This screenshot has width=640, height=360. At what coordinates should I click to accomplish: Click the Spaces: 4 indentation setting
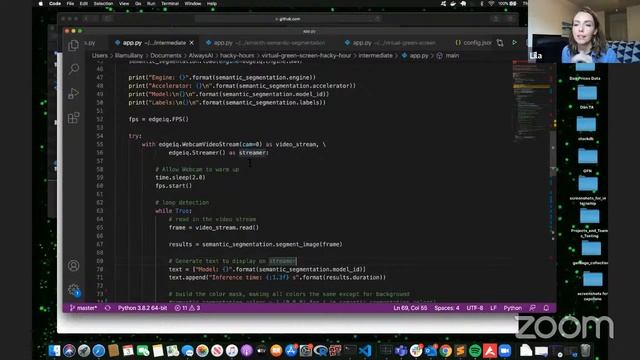pos(447,308)
